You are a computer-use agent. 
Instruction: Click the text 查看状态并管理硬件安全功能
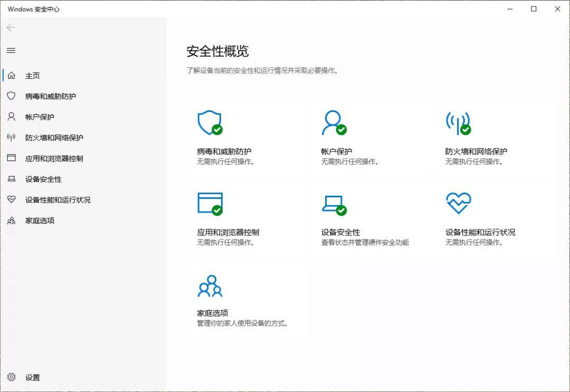point(365,242)
